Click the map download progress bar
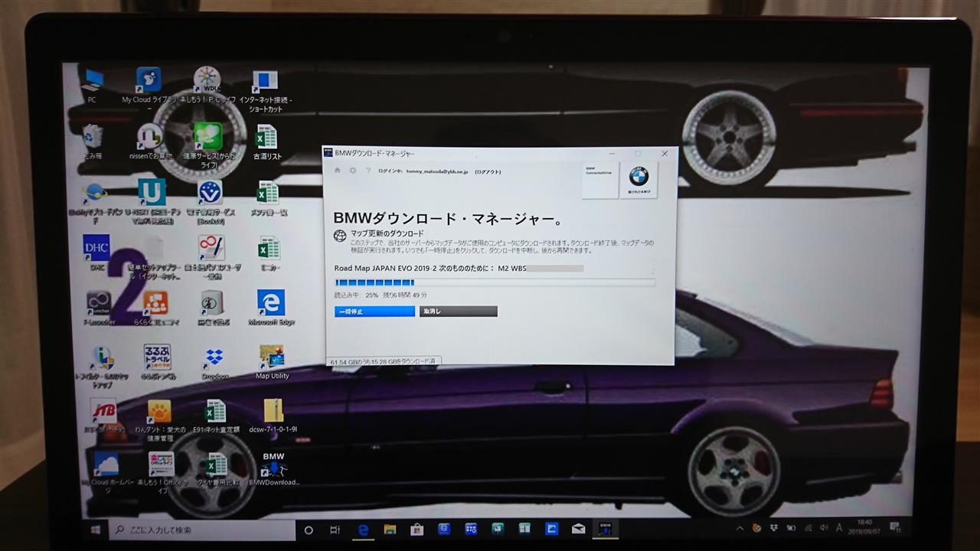This screenshot has height=551, width=980. click(x=495, y=282)
